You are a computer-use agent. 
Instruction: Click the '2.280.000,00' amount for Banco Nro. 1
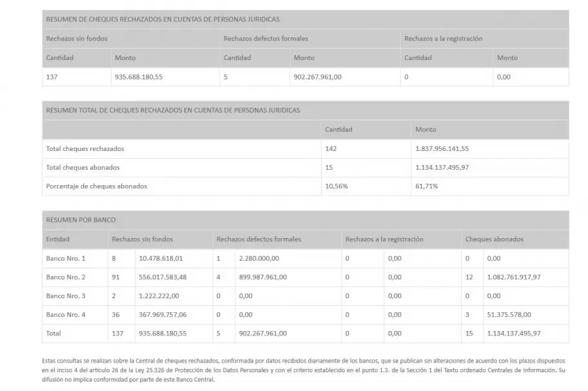(x=259, y=258)
